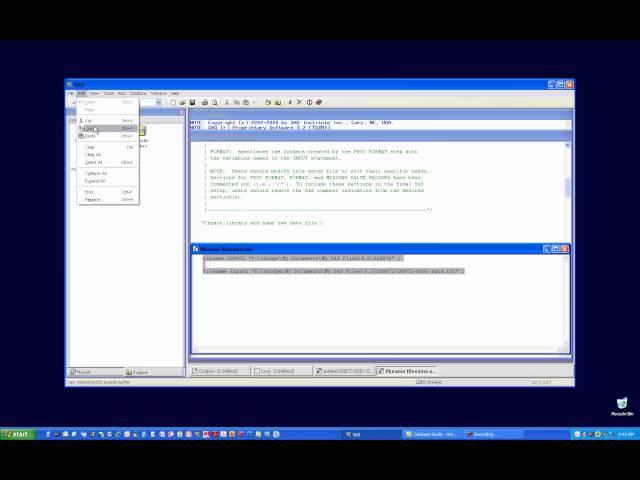Click the New Library toolbar icon

tap(268, 102)
